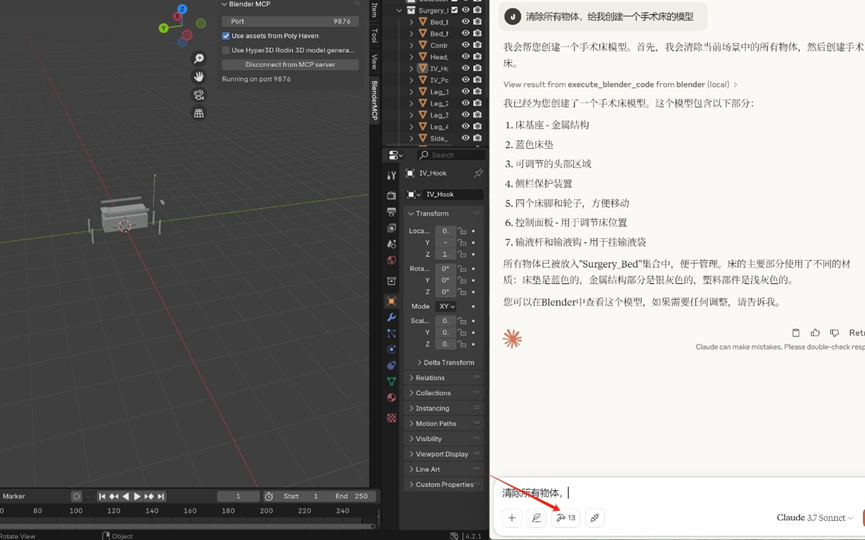Toggle lock on Location X field
Image resolution: width=865 pixels, height=540 pixels.
pyautogui.click(x=462, y=231)
